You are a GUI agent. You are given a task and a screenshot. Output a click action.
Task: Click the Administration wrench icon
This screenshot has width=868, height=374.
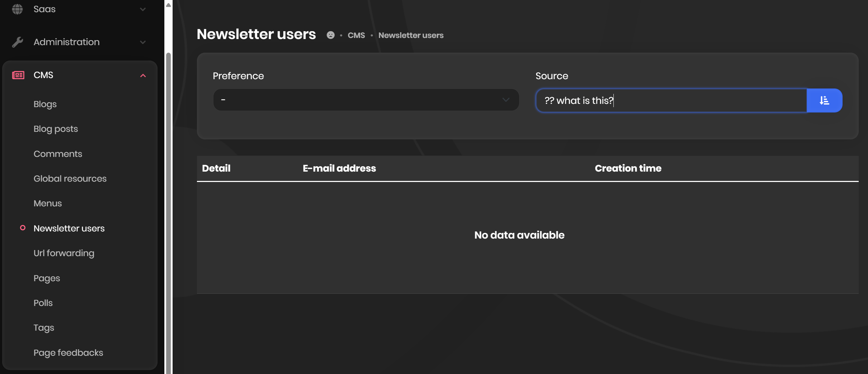coord(17,42)
